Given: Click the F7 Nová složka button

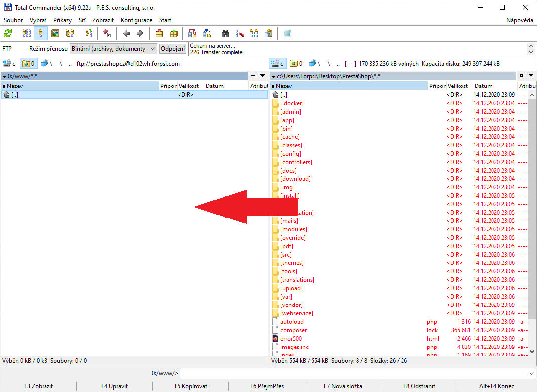Looking at the screenshot, I should click(343, 386).
